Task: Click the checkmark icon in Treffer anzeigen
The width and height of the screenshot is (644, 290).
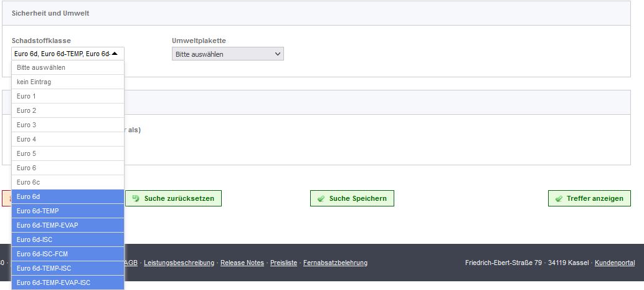Action: click(559, 199)
